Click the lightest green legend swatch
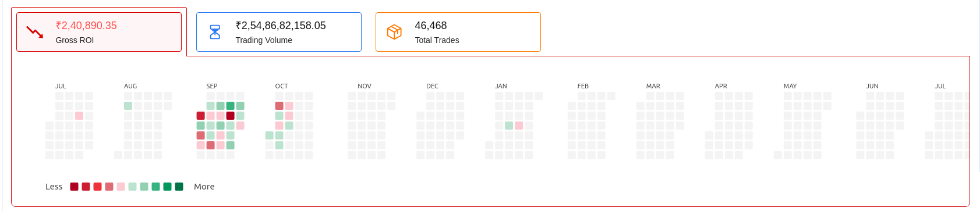 coord(132,187)
